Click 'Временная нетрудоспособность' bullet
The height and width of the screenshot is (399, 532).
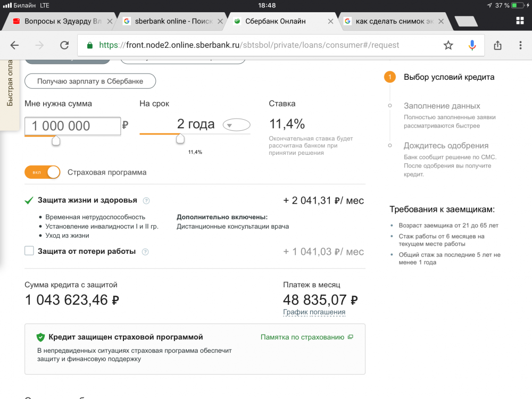point(95,217)
